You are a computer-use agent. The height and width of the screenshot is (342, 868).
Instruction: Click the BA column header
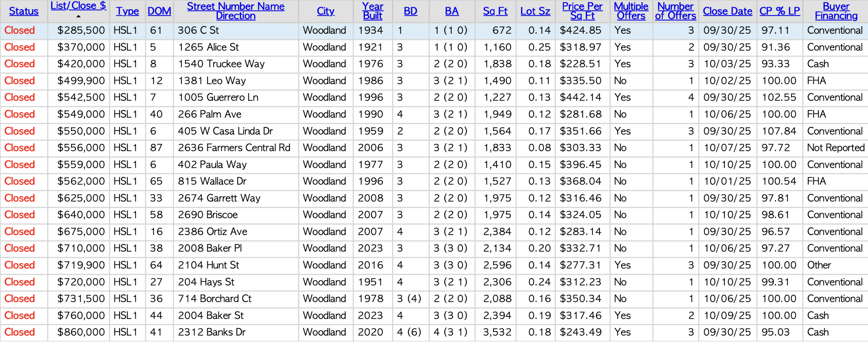click(451, 11)
